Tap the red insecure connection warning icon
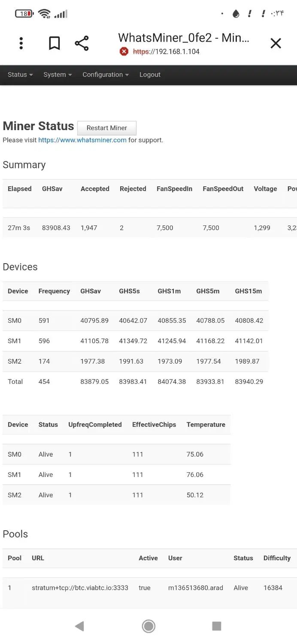 tap(124, 52)
